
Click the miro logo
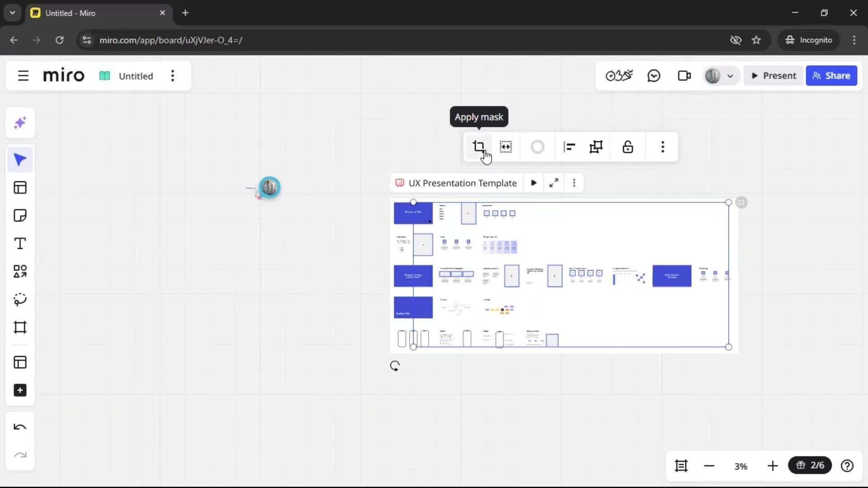click(x=64, y=75)
